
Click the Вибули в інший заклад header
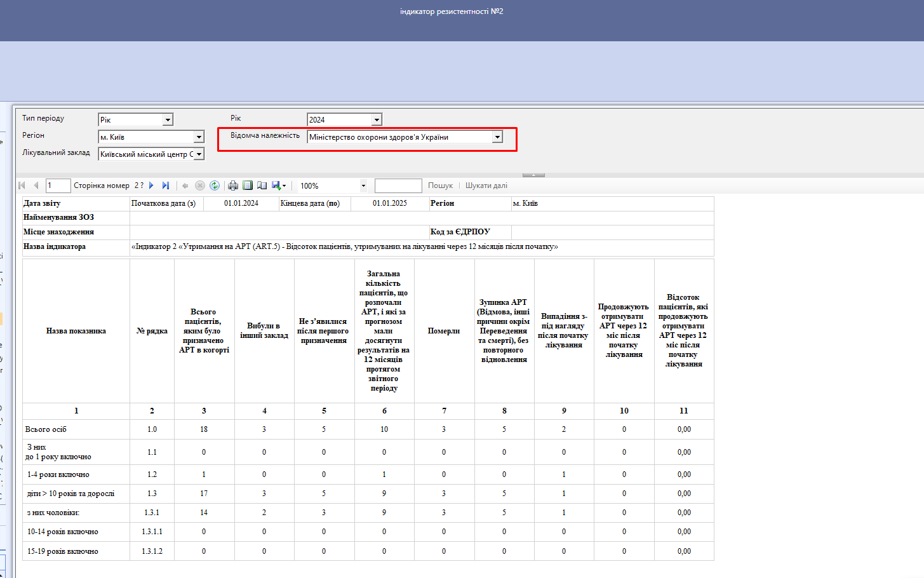264,331
